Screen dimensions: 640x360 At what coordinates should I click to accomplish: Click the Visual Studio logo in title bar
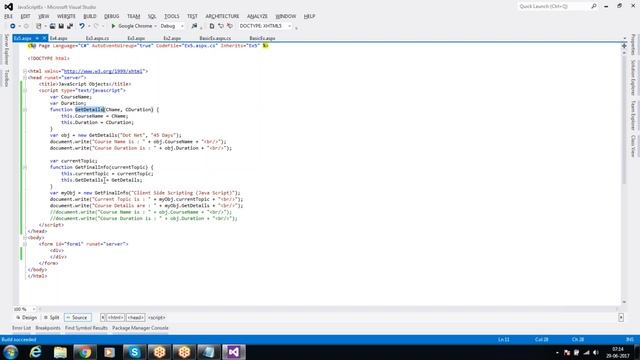tap(9, 7)
